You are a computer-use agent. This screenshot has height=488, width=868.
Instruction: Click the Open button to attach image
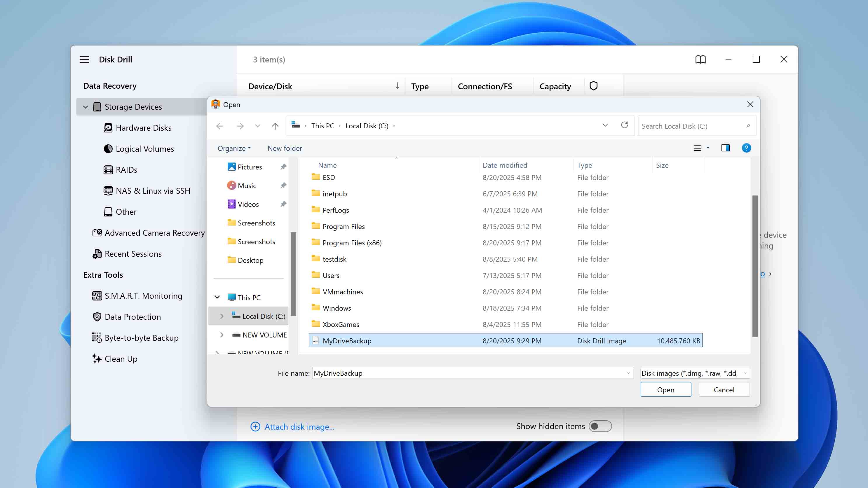665,389
